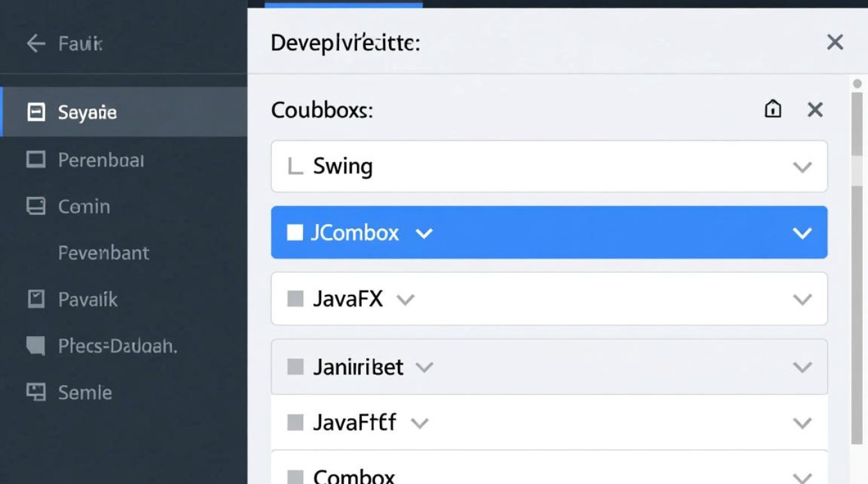
Task: Close the Coubboxs section with X
Action: point(815,110)
